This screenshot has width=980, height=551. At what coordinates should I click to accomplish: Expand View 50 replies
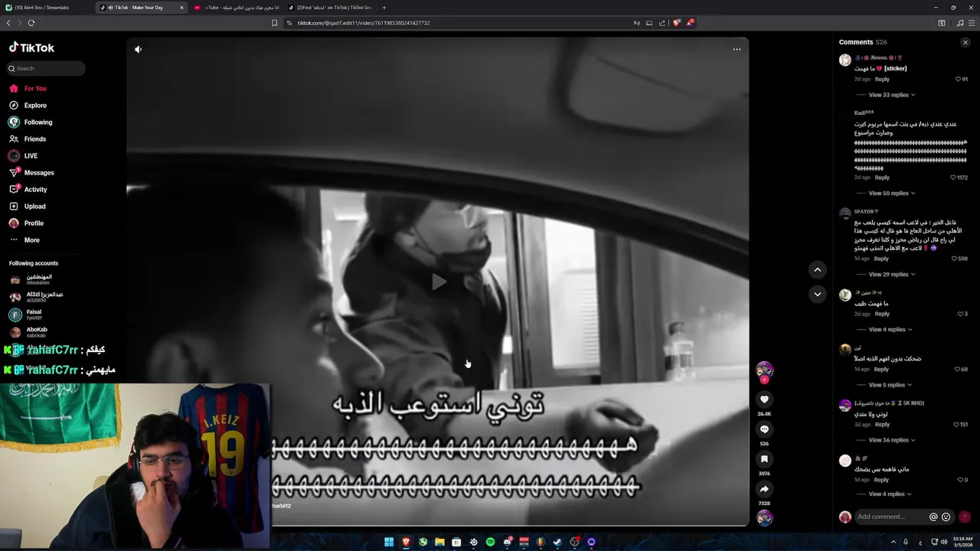[x=891, y=194]
